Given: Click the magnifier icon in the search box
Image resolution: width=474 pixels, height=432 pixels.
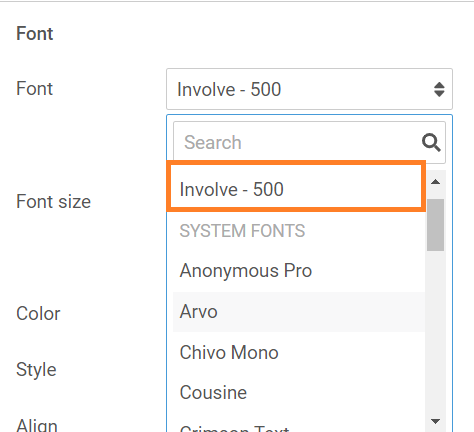Looking at the screenshot, I should (431, 143).
